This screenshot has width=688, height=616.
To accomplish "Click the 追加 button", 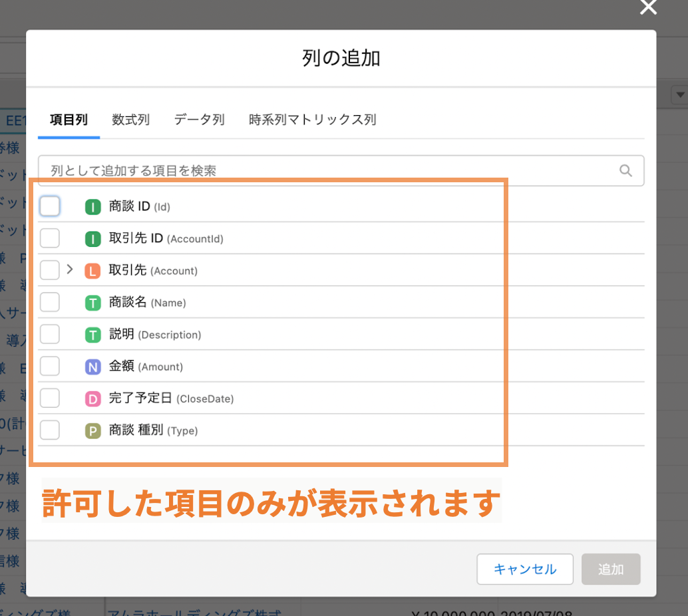I will [x=611, y=569].
